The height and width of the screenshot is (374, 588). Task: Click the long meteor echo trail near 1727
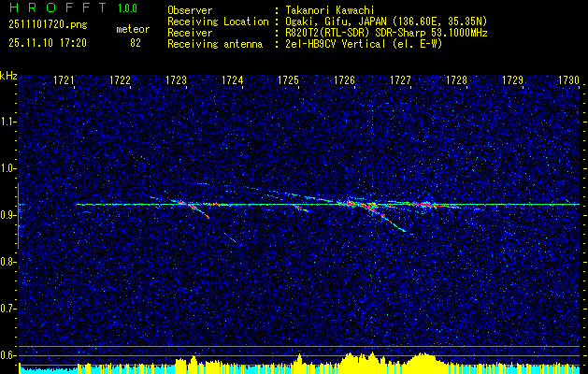(388, 220)
